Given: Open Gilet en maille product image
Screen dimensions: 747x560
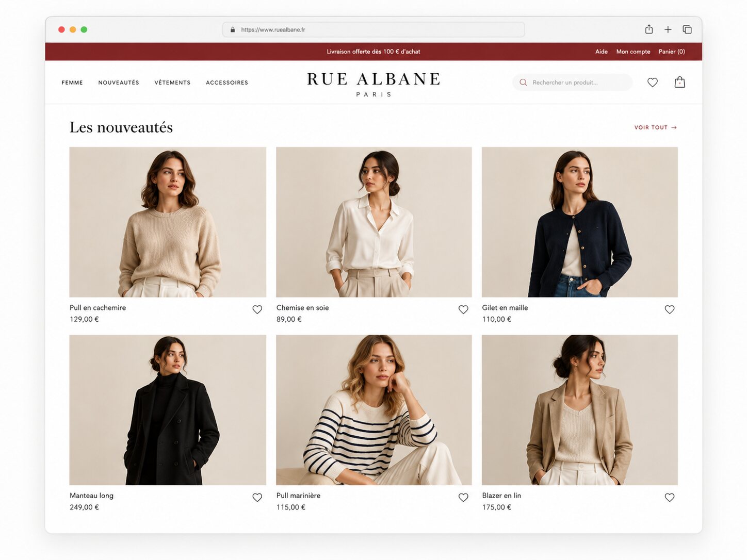Looking at the screenshot, I should (x=580, y=222).
